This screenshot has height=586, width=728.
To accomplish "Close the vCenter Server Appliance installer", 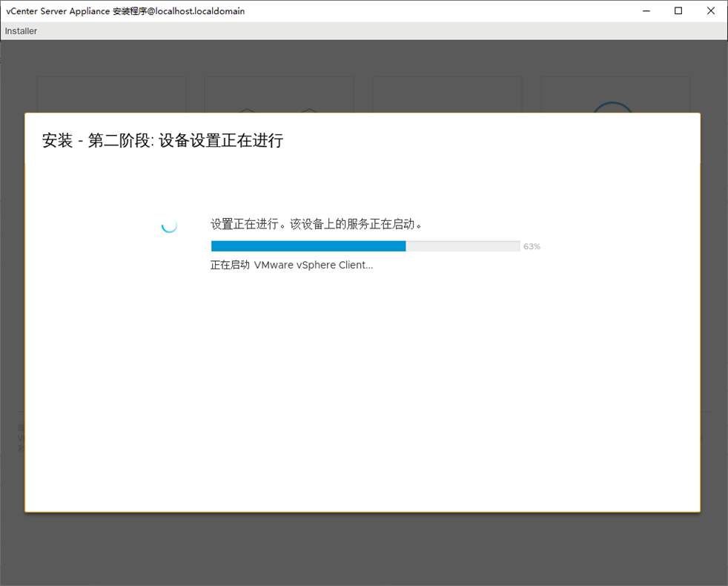I will pyautogui.click(x=711, y=11).
